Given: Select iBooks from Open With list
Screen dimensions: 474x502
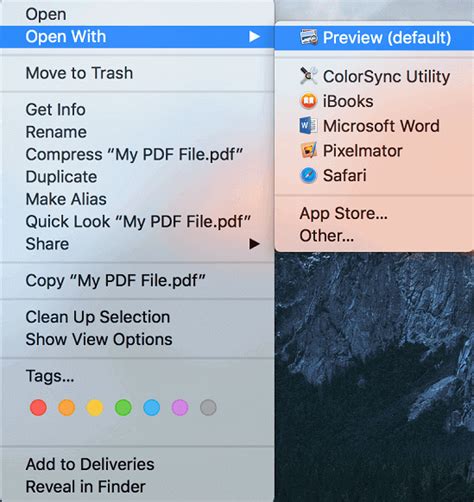Looking at the screenshot, I should pos(374,101).
